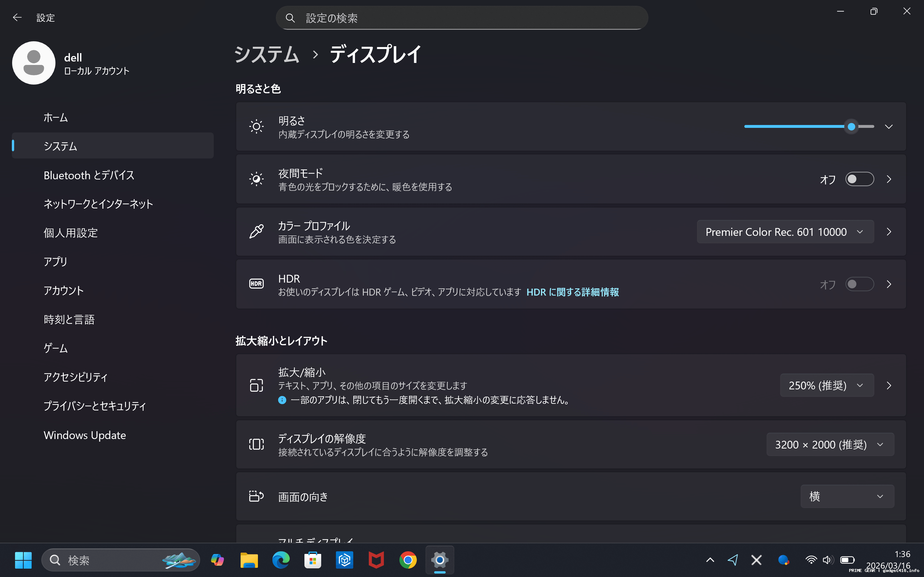924x577 pixels.
Task: Open the Premier Color profile dropdown
Action: point(785,232)
